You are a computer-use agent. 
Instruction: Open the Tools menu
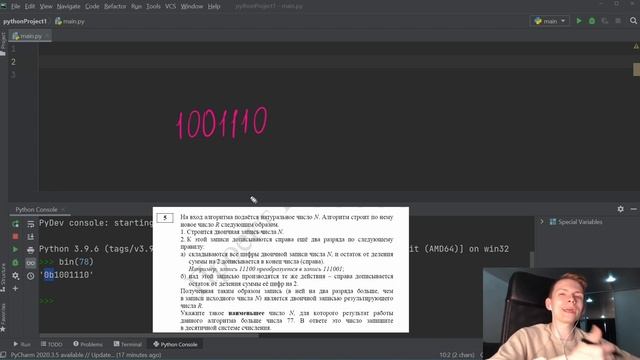[153, 6]
